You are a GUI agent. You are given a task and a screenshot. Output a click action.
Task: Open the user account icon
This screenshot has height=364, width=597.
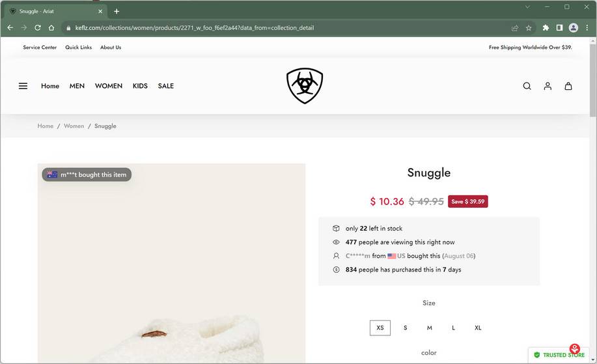pyautogui.click(x=548, y=86)
